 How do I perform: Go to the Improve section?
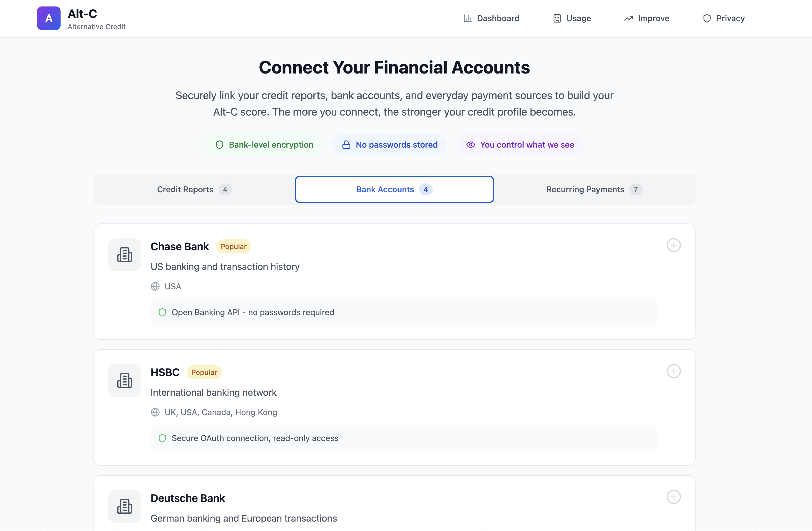pyautogui.click(x=646, y=19)
